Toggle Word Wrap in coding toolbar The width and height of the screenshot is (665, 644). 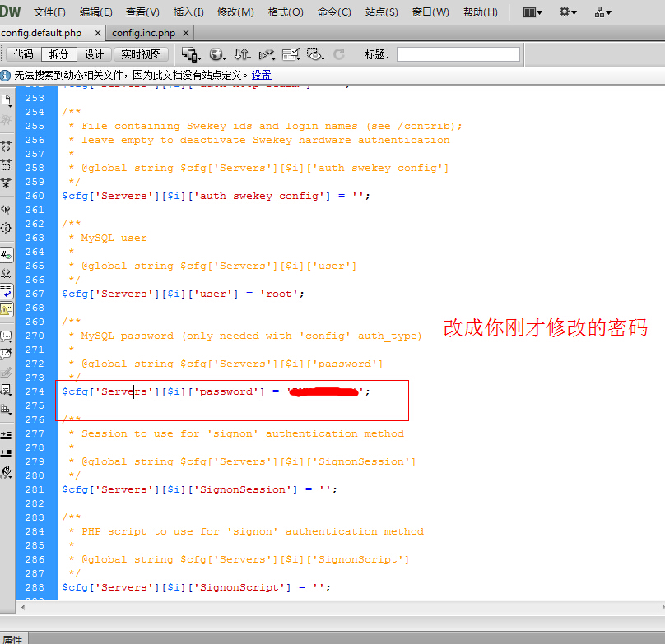(6, 291)
